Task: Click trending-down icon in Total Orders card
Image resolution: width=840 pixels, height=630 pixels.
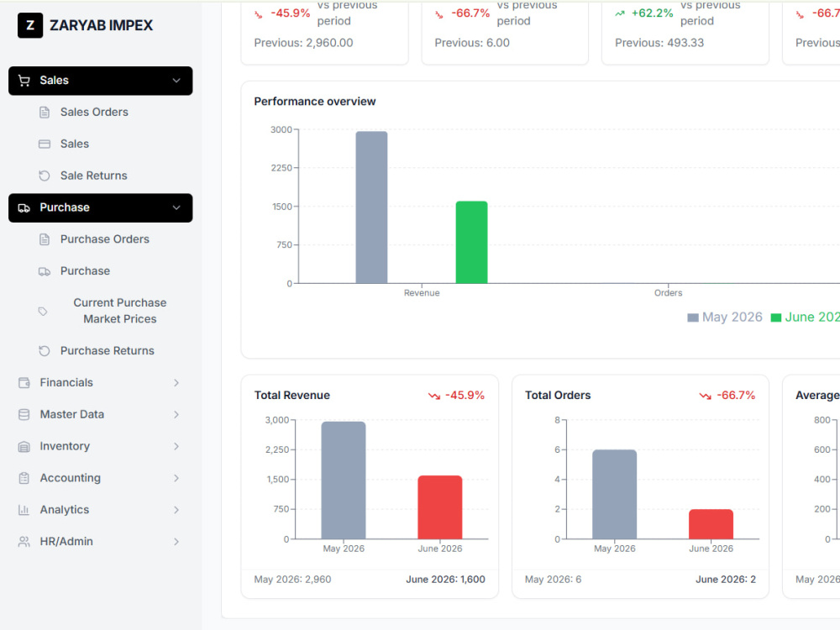Action: (x=705, y=396)
